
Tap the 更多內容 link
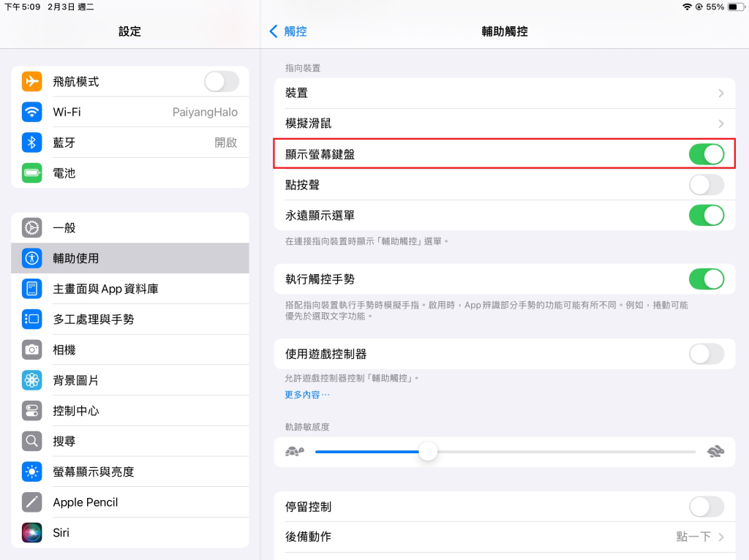click(x=307, y=395)
